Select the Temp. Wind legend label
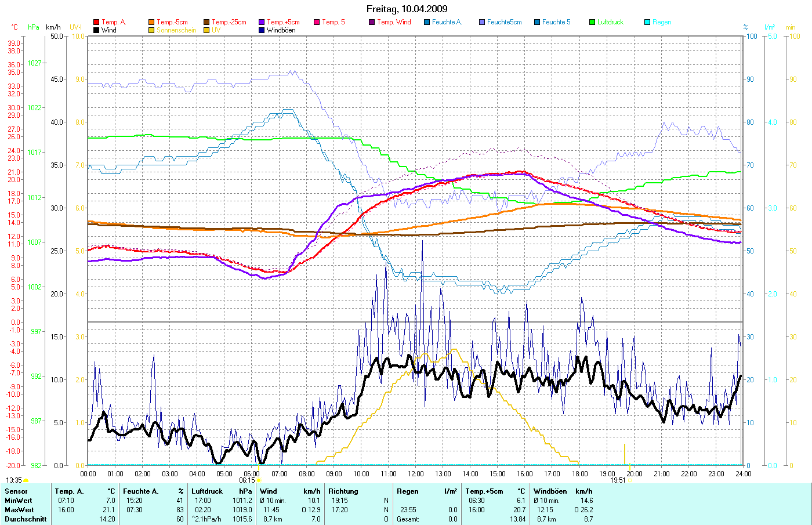This screenshot has height=525, width=812. (x=394, y=22)
